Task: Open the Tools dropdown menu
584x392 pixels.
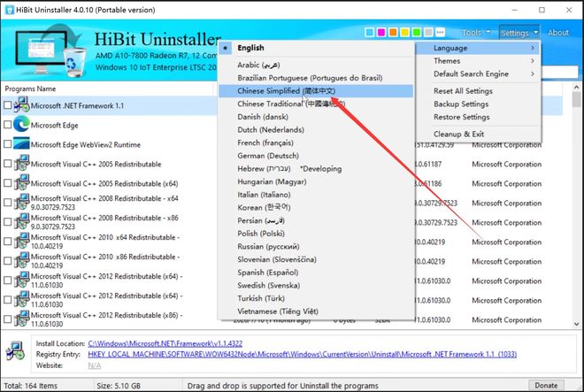Action: (476, 33)
